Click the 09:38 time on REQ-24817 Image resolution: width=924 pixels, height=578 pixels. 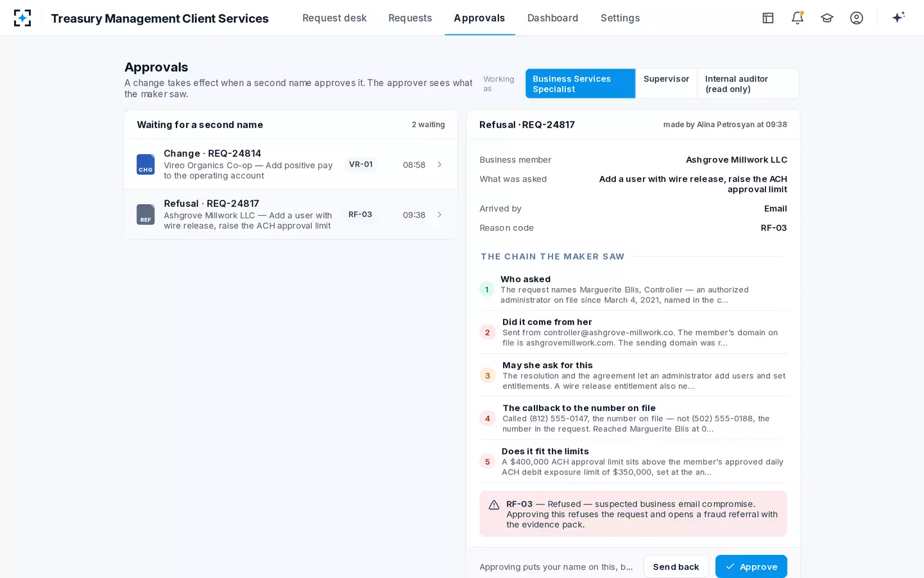click(x=414, y=215)
